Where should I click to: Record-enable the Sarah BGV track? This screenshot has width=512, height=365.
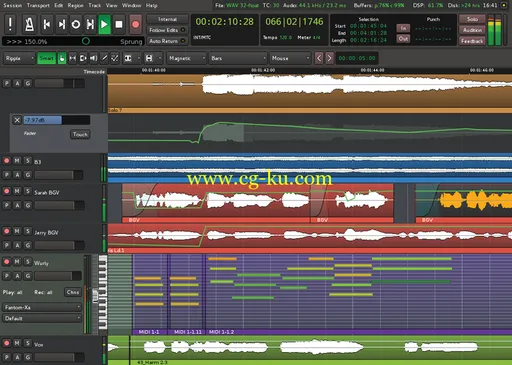6,191
